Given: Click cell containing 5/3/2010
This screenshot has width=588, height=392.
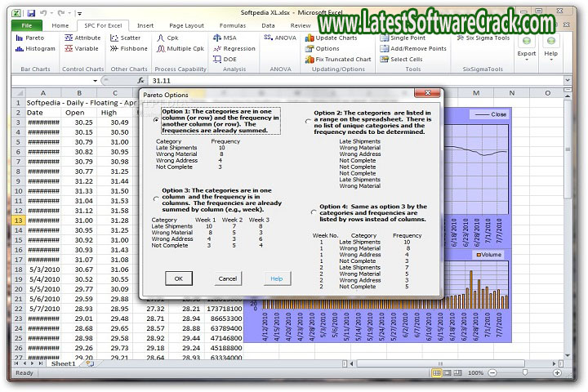Looking at the screenshot, I should click(x=43, y=269).
